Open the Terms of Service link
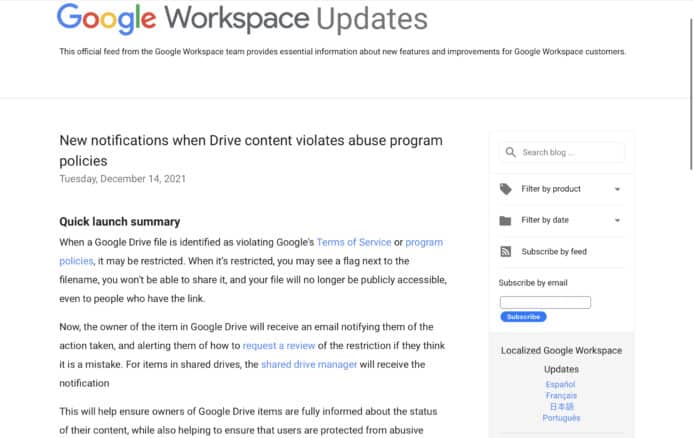This screenshot has width=694, height=438. (355, 242)
